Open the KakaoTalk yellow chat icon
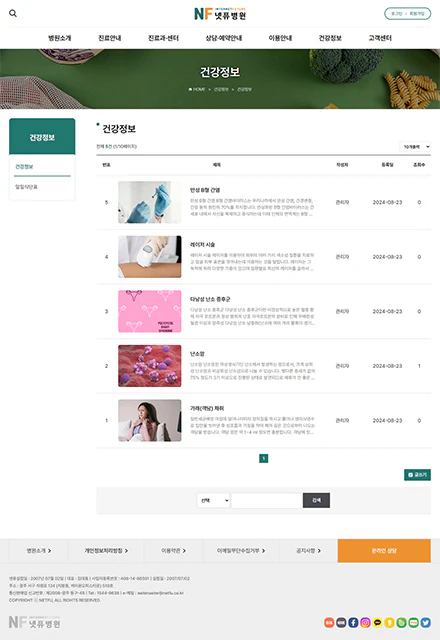 (378, 622)
